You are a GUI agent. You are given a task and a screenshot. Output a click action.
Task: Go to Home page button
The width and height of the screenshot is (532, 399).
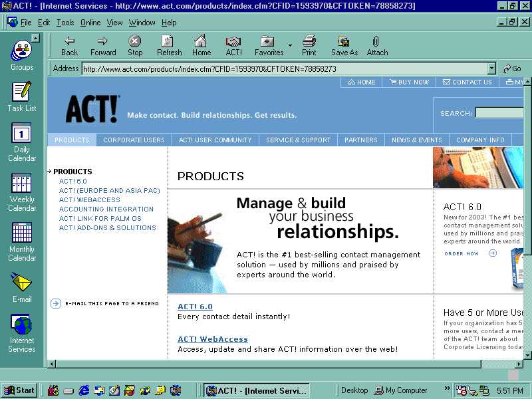click(201, 46)
